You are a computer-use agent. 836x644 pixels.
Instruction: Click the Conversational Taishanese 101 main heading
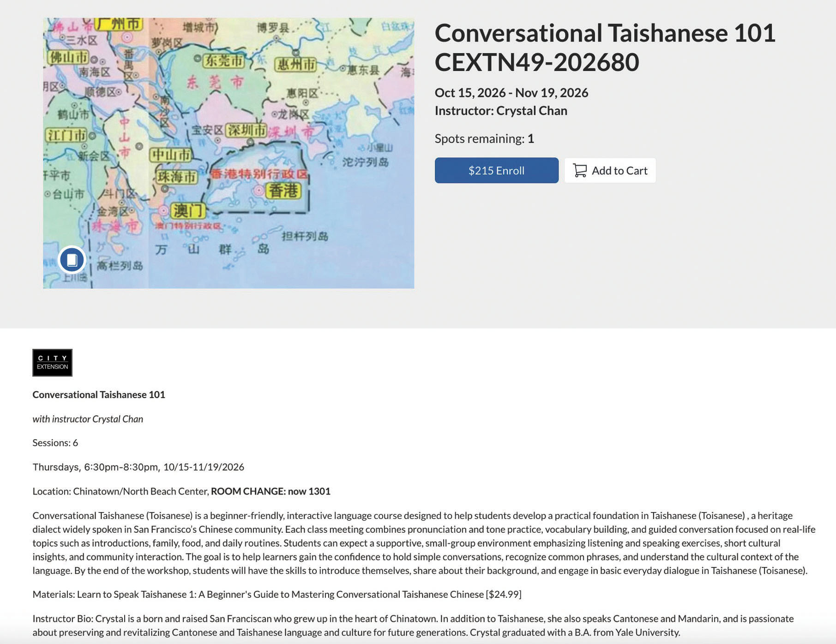point(605,33)
